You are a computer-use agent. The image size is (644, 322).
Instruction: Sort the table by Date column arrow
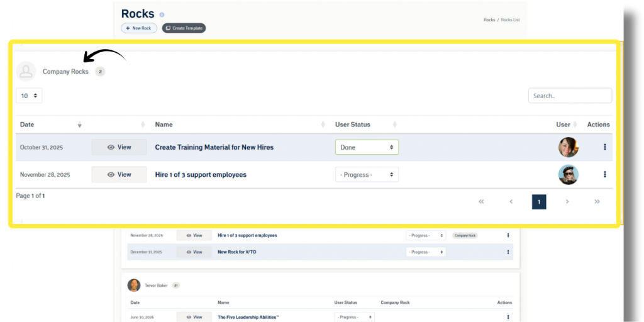pos(79,125)
